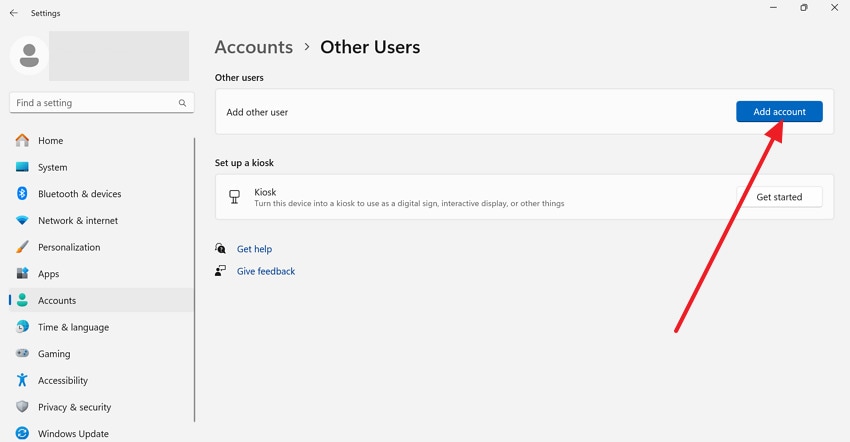This screenshot has height=442, width=850.
Task: Click the Windows Update sync icon
Action: 22,433
